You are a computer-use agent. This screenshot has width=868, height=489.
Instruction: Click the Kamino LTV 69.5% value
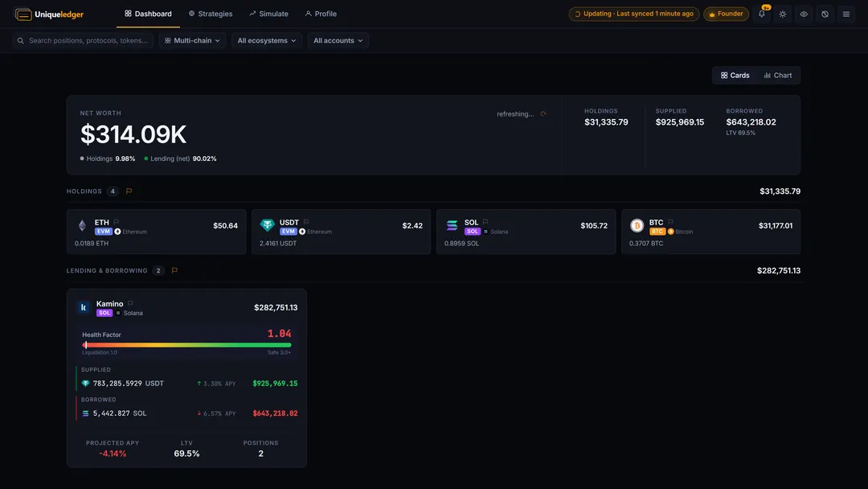(x=186, y=454)
